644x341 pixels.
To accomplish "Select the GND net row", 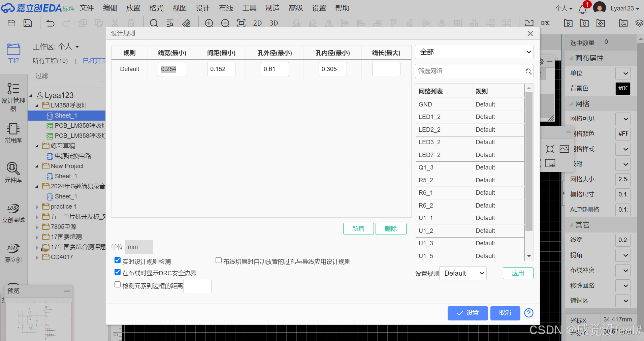I will pos(470,104).
